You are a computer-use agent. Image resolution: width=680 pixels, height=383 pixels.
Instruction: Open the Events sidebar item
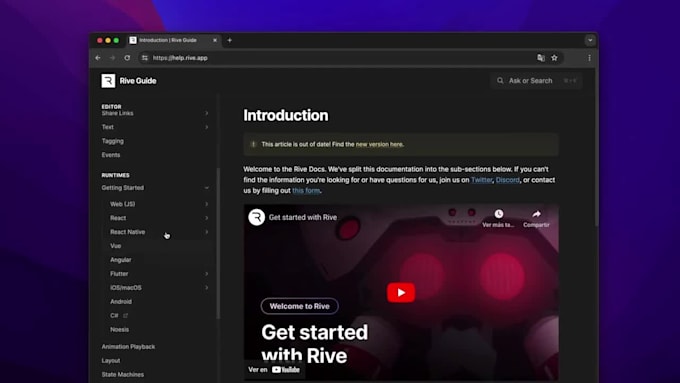[x=111, y=155]
